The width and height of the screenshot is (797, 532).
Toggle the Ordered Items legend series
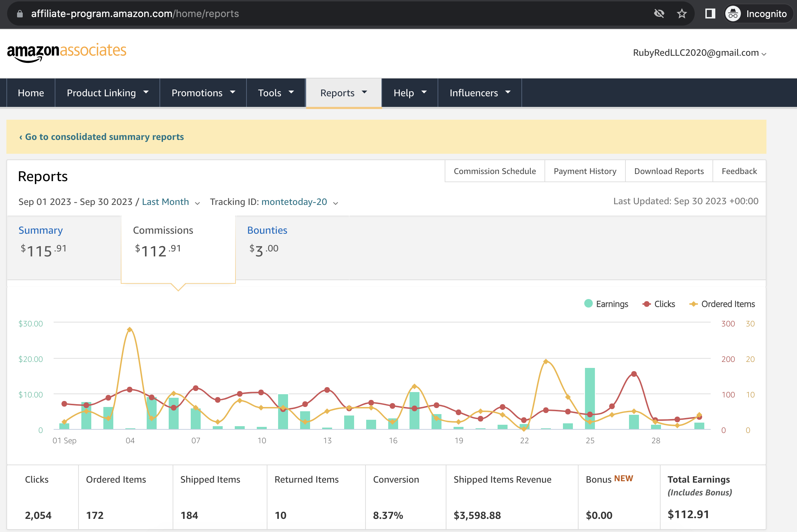coord(722,304)
